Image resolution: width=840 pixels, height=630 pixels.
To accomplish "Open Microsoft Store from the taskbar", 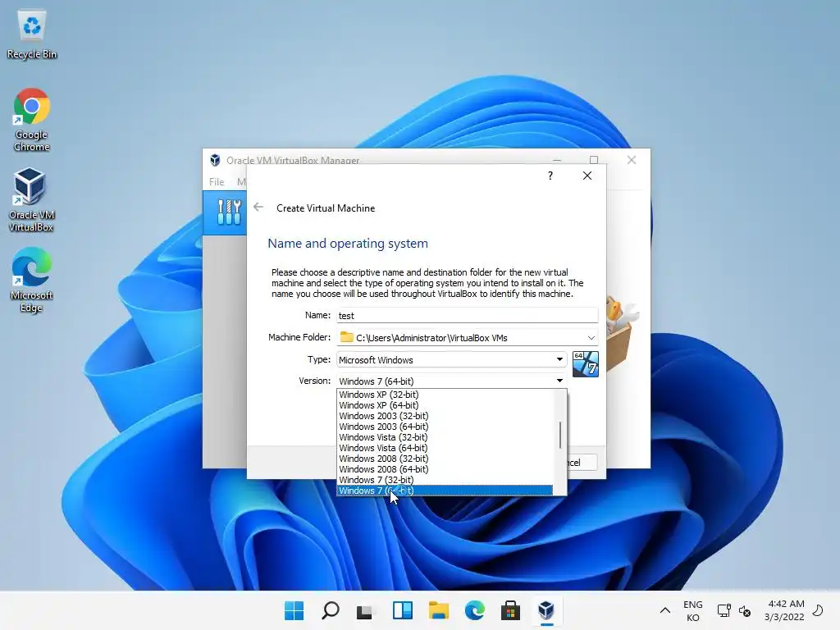I will tap(510, 610).
